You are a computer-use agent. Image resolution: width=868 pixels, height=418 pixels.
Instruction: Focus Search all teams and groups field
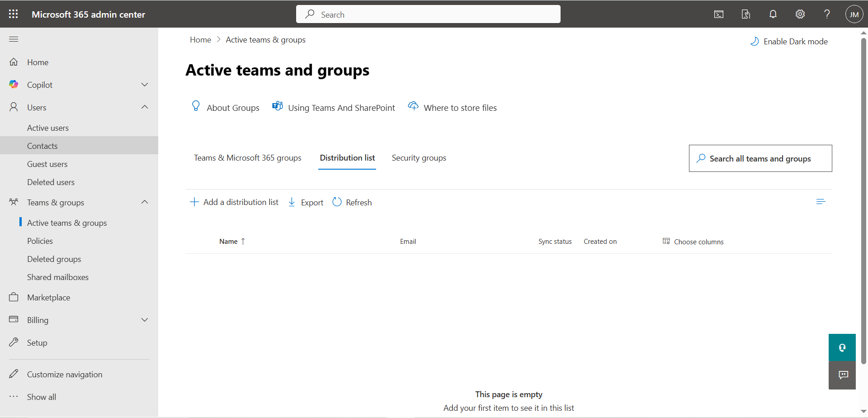point(760,158)
